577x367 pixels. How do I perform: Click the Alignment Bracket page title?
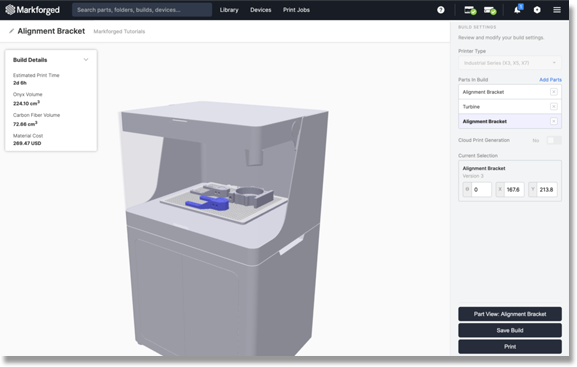(51, 31)
